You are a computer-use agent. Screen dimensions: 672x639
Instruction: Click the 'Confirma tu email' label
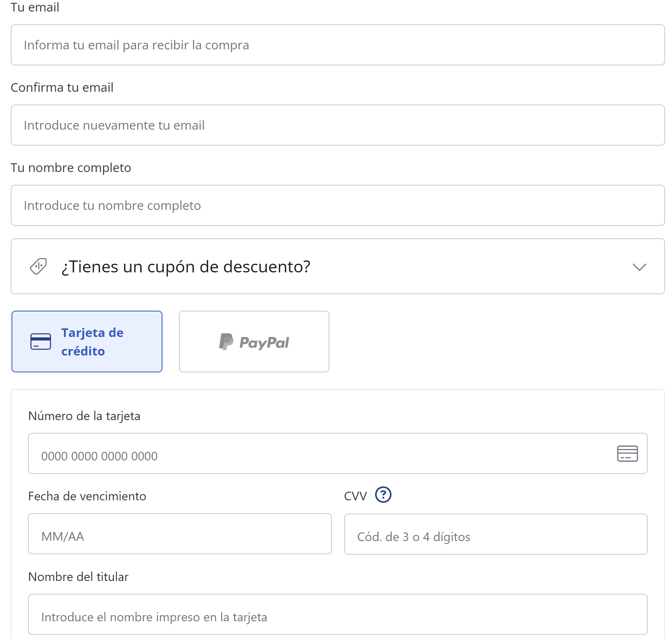point(62,88)
